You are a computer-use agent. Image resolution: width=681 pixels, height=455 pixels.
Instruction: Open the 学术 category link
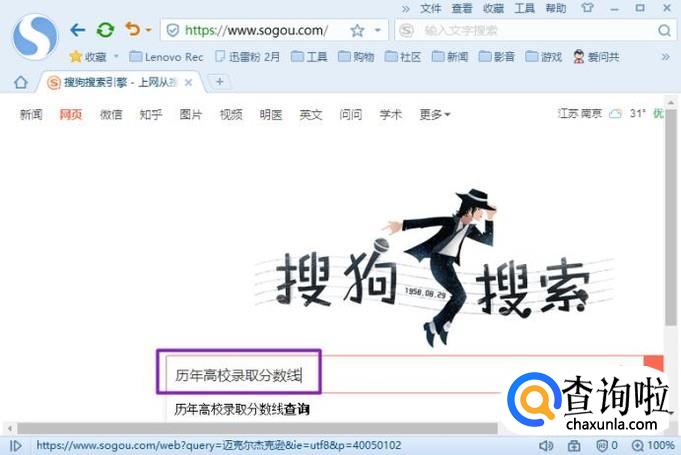(x=390, y=114)
